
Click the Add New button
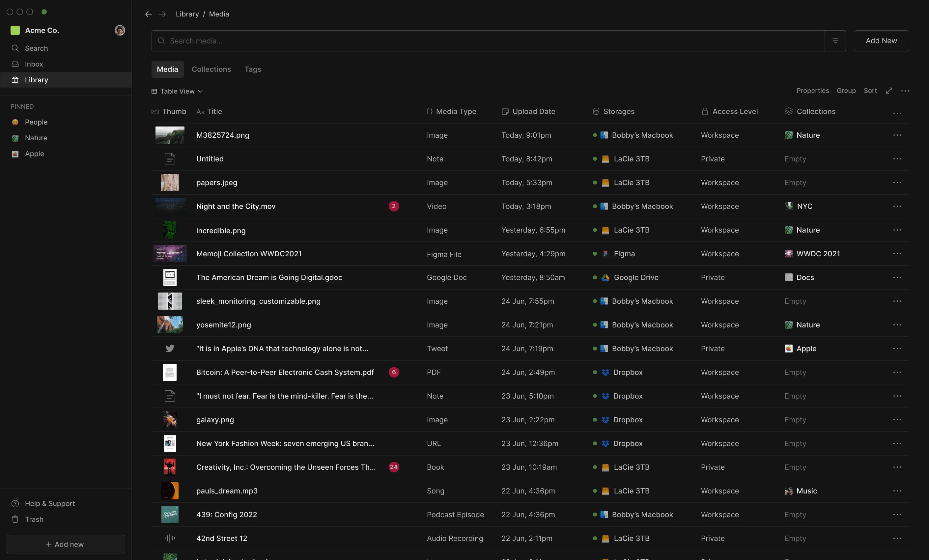(881, 41)
